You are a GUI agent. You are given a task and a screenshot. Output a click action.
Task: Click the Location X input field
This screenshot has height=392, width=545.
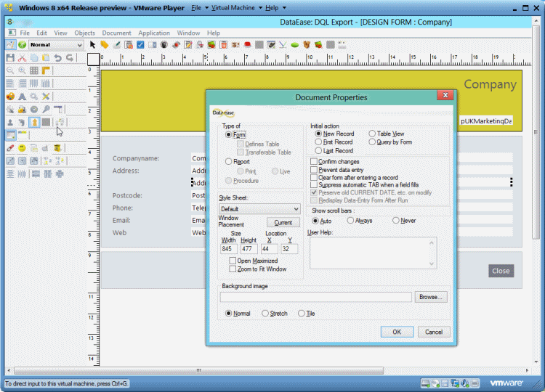[x=270, y=248]
